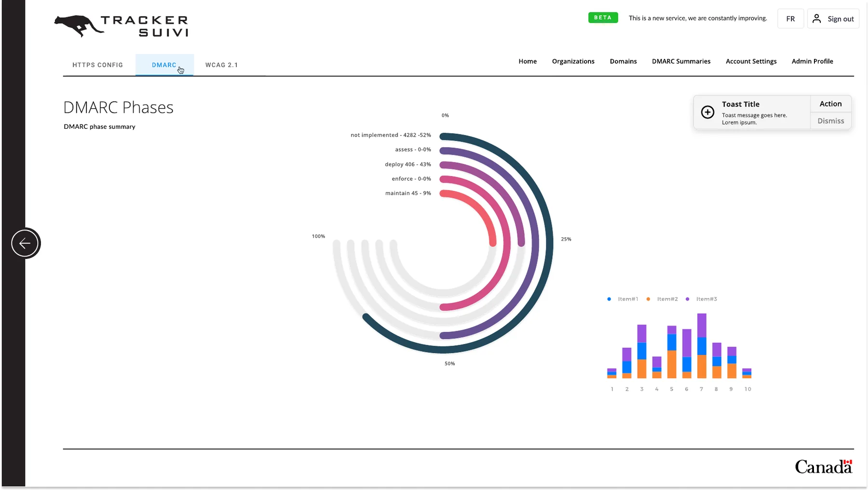Viewport: 868px width, 490px height.
Task: Click the 'maintain 45 - 9%' label
Action: [x=408, y=193]
